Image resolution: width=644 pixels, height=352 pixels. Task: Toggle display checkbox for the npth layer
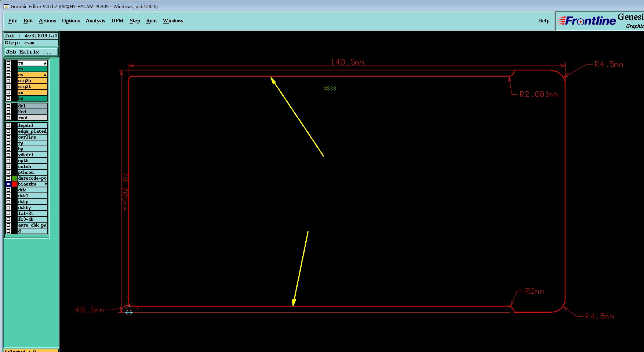click(8, 161)
